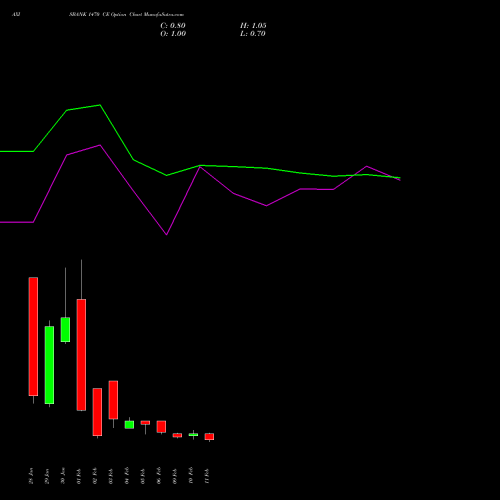Click the close value 'C: 0.80'
The height and width of the screenshot is (500, 500).
click(x=173, y=26)
